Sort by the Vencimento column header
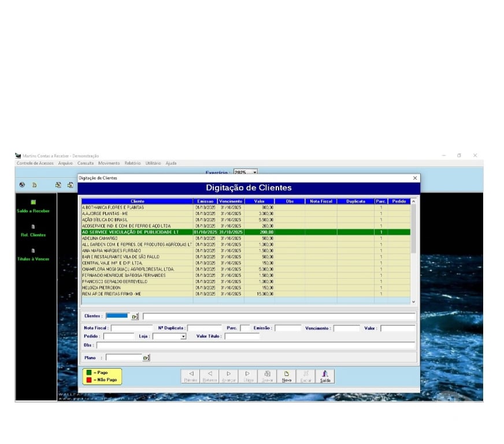Image resolution: width=504 pixels, height=444 pixels. 231,201
